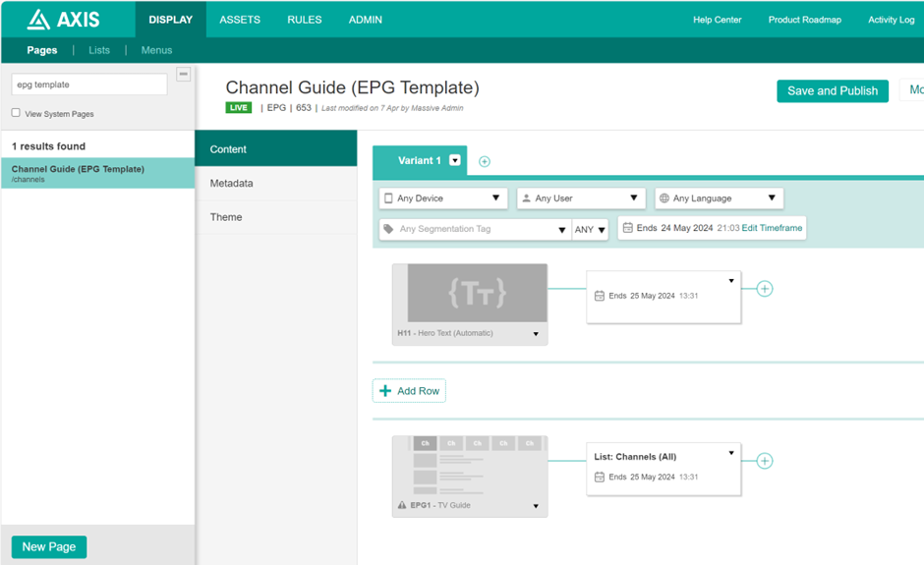This screenshot has width=924, height=565.
Task: Open the ANY match-type dropdown
Action: 590,229
